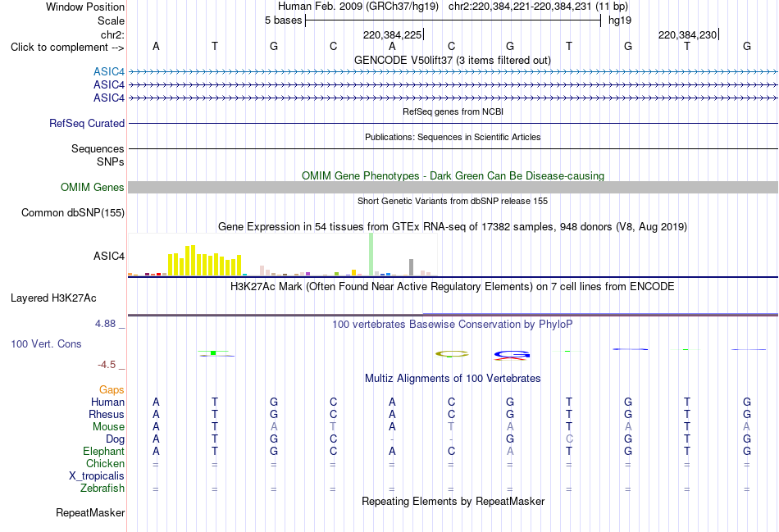Click the -4.5 conservation scale value
The image size is (779, 532).
(x=107, y=365)
